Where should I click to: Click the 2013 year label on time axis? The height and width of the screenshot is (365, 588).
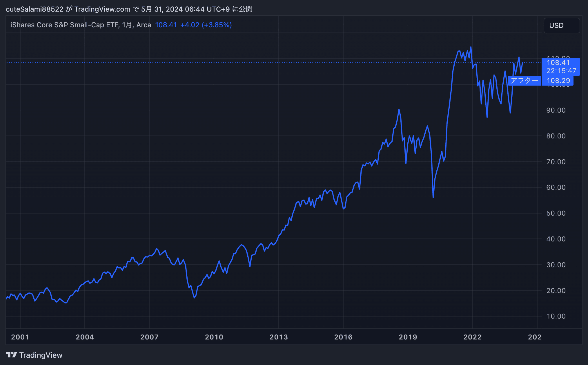(x=279, y=337)
